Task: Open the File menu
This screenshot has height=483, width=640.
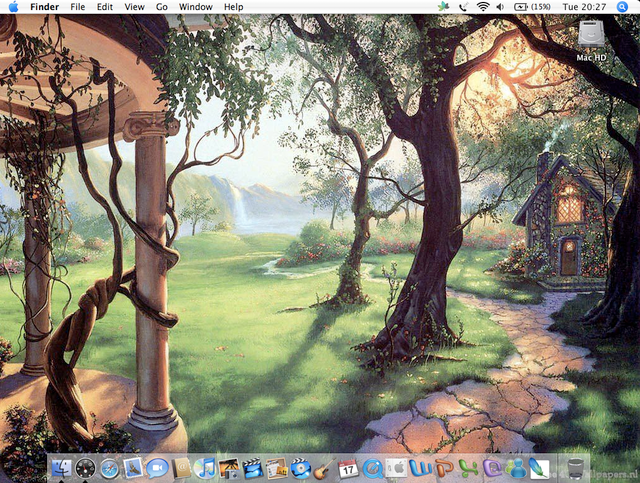Action: pos(78,7)
